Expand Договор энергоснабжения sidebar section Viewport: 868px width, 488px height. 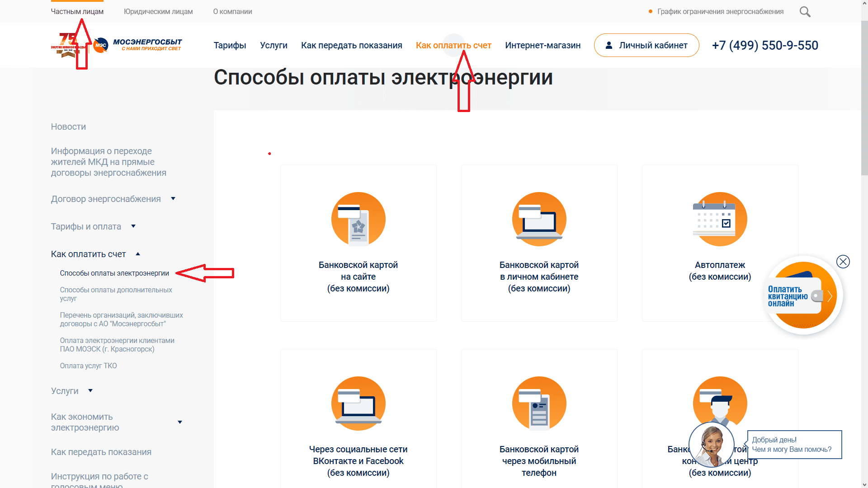(173, 199)
